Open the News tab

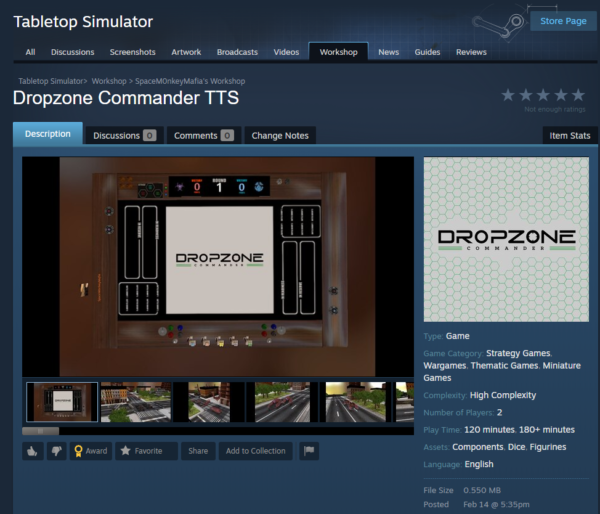(388, 52)
